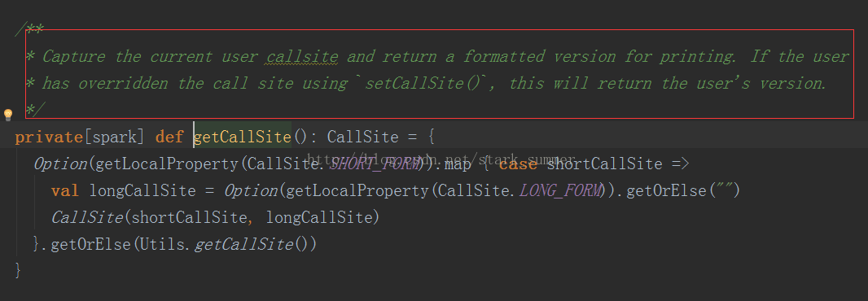The width and height of the screenshot is (868, 301).
Task: Click the private keyword
Action: pos(49,137)
